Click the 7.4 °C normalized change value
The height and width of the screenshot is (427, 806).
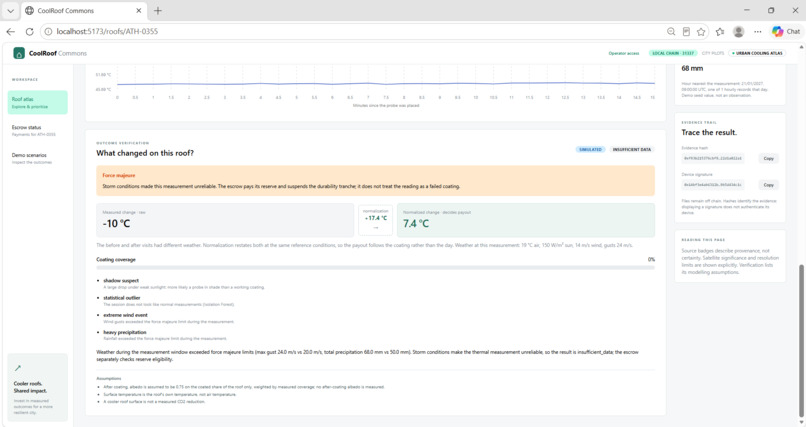[x=416, y=224]
